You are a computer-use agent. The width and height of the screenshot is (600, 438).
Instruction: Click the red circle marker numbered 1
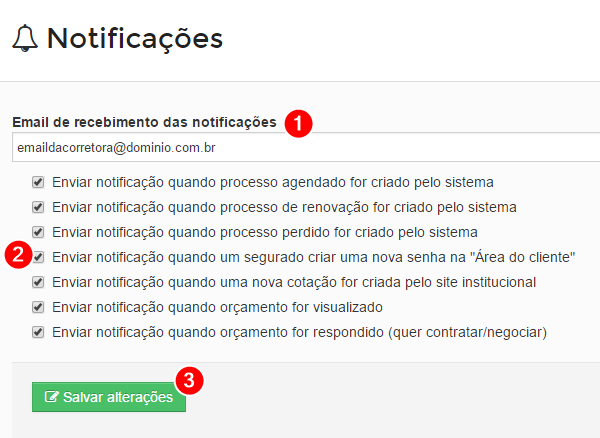coord(298,124)
